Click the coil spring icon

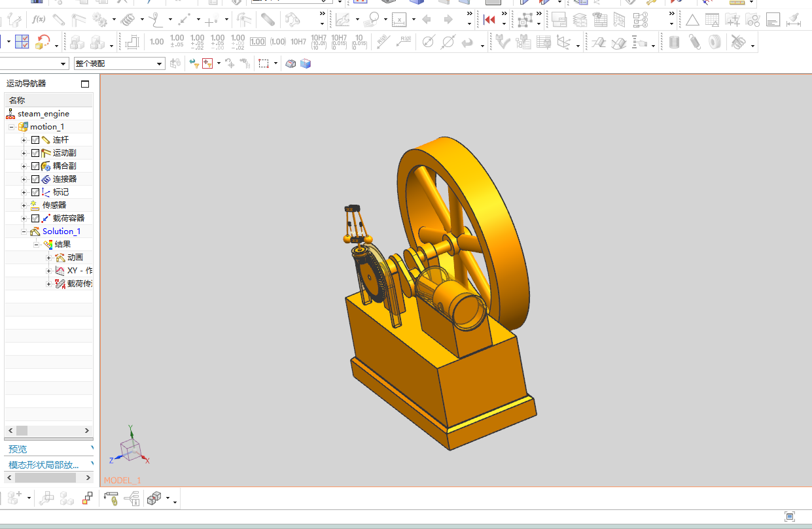coord(675,43)
